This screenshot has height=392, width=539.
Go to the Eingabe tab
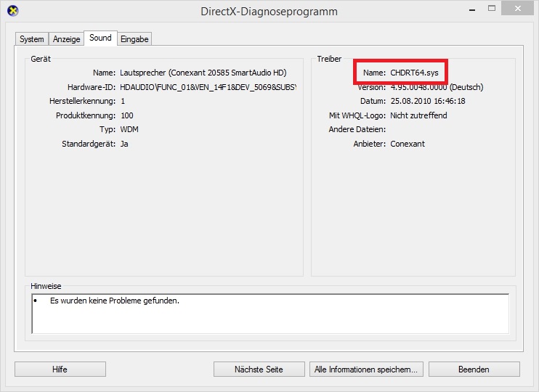point(135,39)
